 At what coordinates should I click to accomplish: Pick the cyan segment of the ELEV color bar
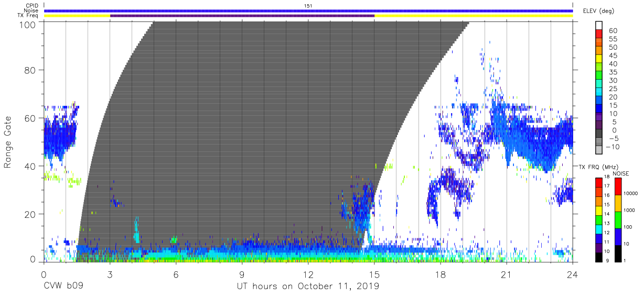click(x=599, y=91)
